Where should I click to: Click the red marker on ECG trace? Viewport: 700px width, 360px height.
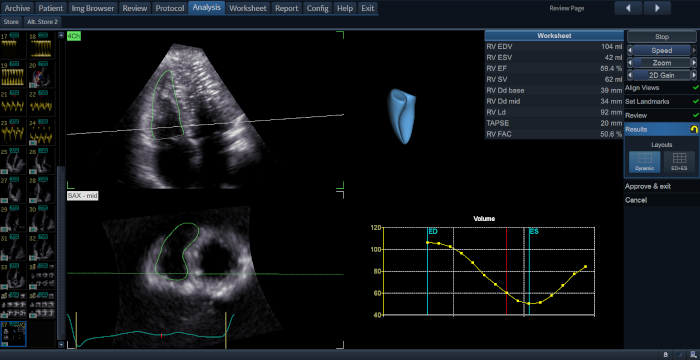(x=161, y=335)
